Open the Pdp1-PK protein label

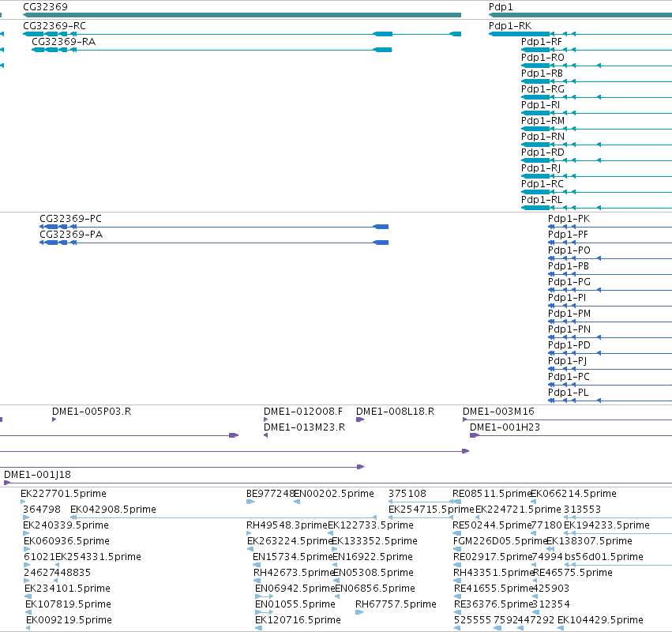569,219
